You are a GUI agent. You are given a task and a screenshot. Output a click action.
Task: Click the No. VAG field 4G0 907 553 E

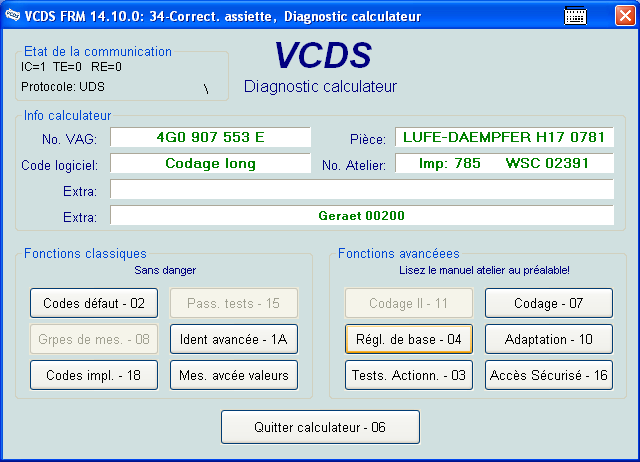[x=210, y=137]
